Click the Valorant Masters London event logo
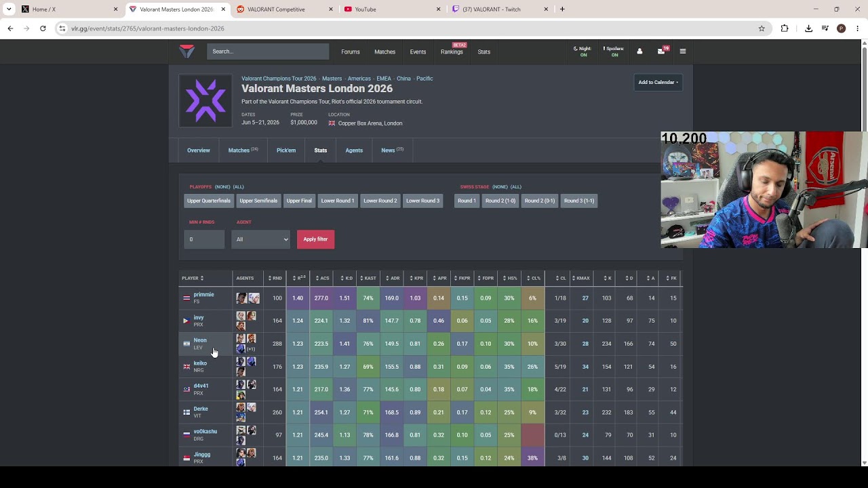 coord(205,100)
